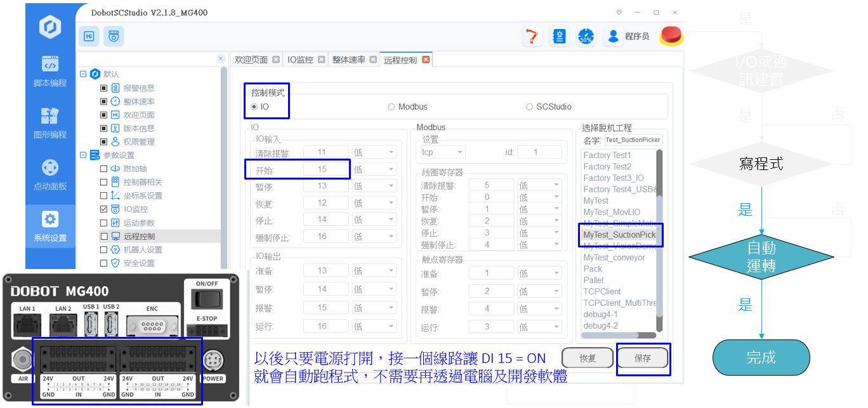Collapse the 参数设置 tree node

coord(83,155)
